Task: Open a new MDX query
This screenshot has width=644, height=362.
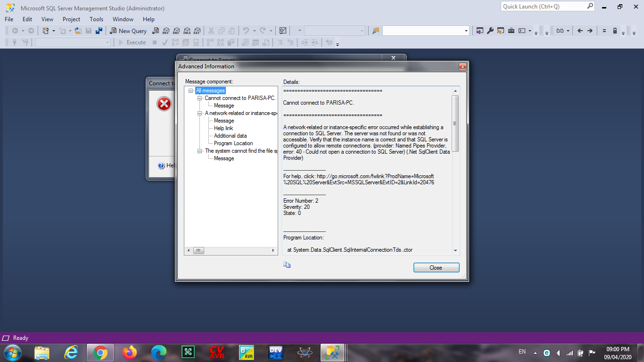Action: [165, 31]
